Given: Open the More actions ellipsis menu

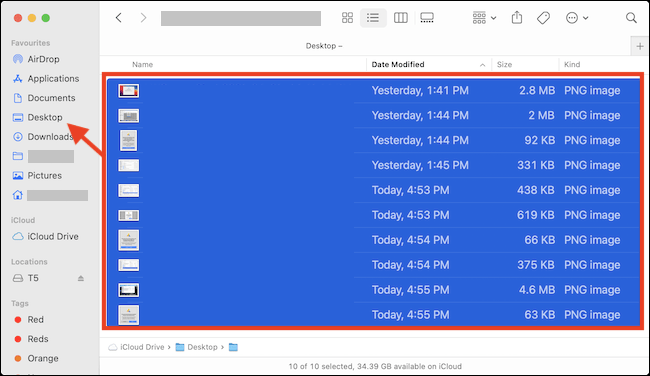Looking at the screenshot, I should [x=577, y=18].
